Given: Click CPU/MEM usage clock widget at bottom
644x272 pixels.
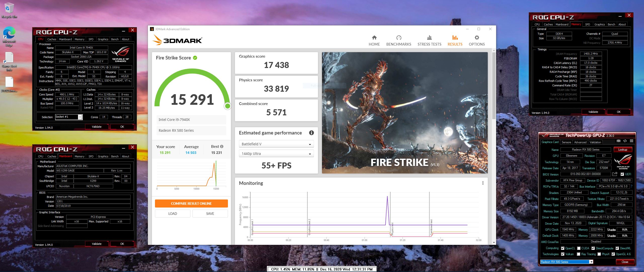Looking at the screenshot, I should click(322, 269).
